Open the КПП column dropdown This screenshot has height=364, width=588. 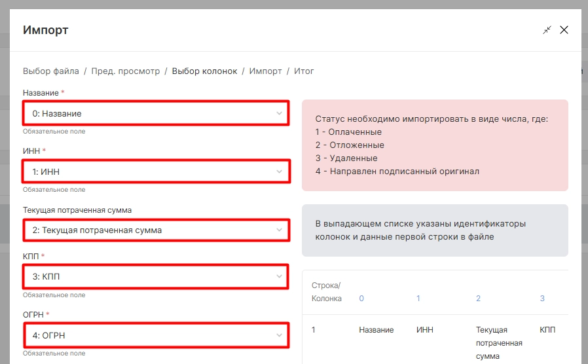point(156,277)
